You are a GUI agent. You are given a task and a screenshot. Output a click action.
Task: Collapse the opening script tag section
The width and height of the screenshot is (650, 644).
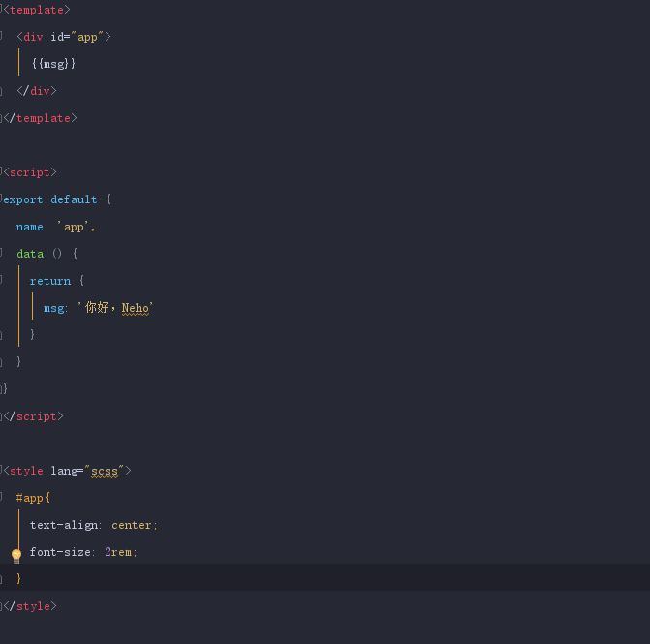click(3, 172)
